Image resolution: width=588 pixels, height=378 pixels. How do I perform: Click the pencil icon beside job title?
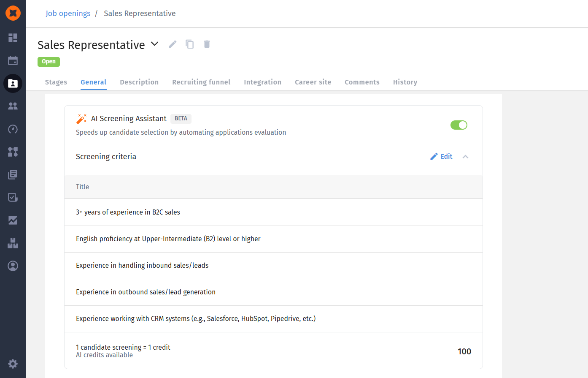click(173, 44)
